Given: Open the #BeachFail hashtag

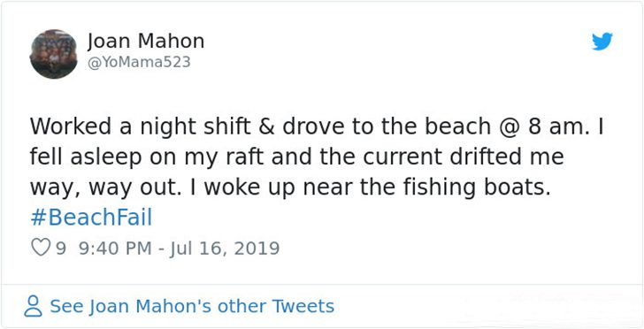Looking at the screenshot, I should click(x=91, y=218).
